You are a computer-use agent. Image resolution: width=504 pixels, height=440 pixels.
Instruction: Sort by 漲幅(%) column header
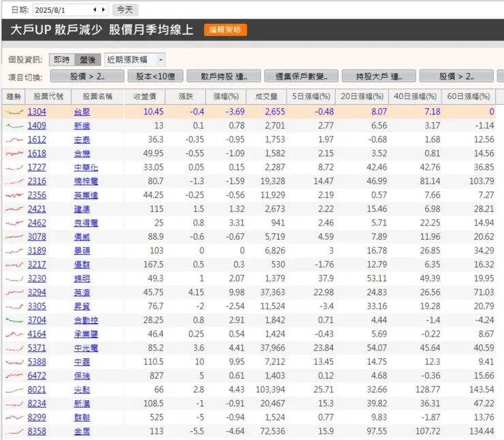coord(225,97)
